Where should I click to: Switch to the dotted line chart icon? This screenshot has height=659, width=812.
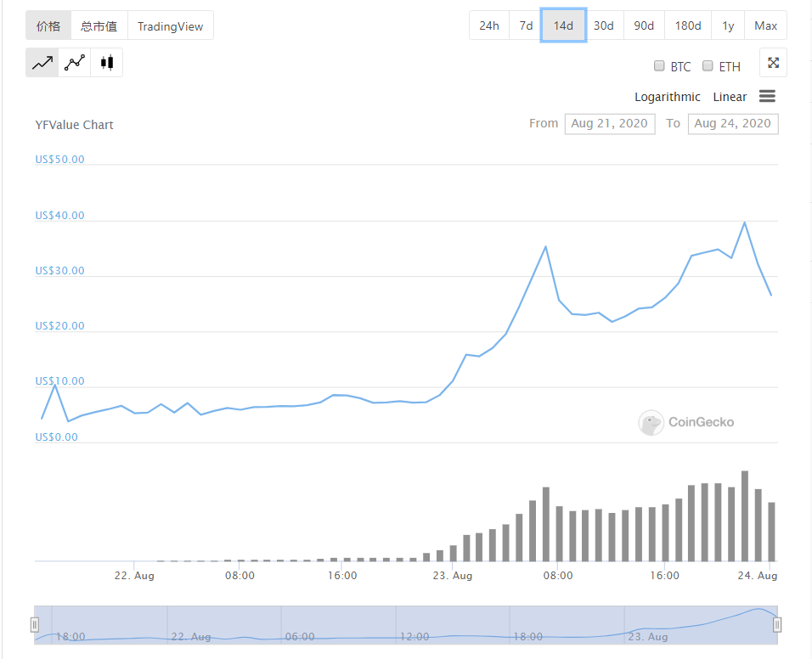click(x=75, y=63)
